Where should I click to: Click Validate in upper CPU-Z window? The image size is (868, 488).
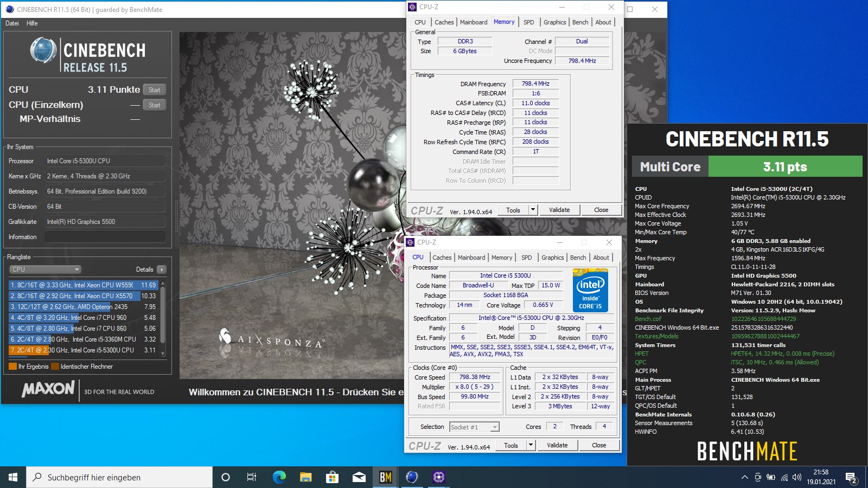coord(559,210)
